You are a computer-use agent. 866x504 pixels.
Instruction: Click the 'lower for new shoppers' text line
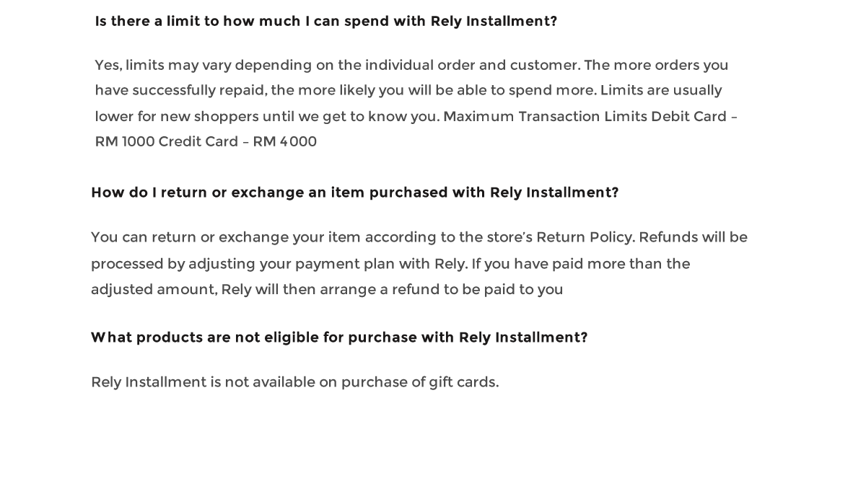pos(416,117)
